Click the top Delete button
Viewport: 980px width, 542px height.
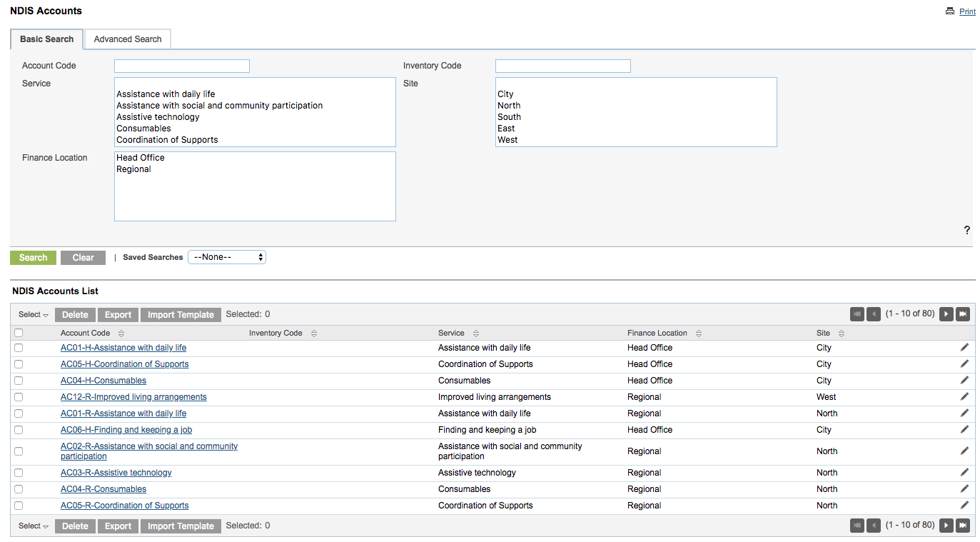coord(75,315)
